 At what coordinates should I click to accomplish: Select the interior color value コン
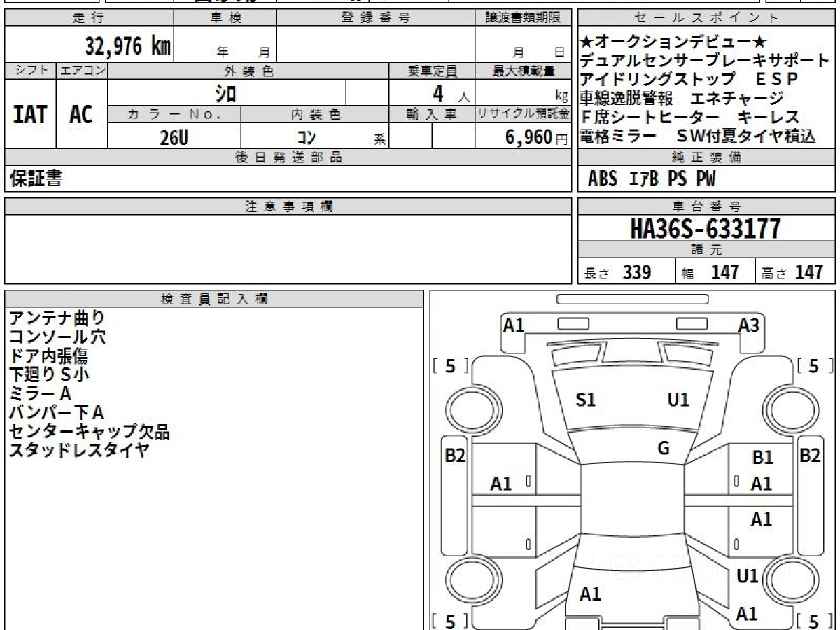305,137
